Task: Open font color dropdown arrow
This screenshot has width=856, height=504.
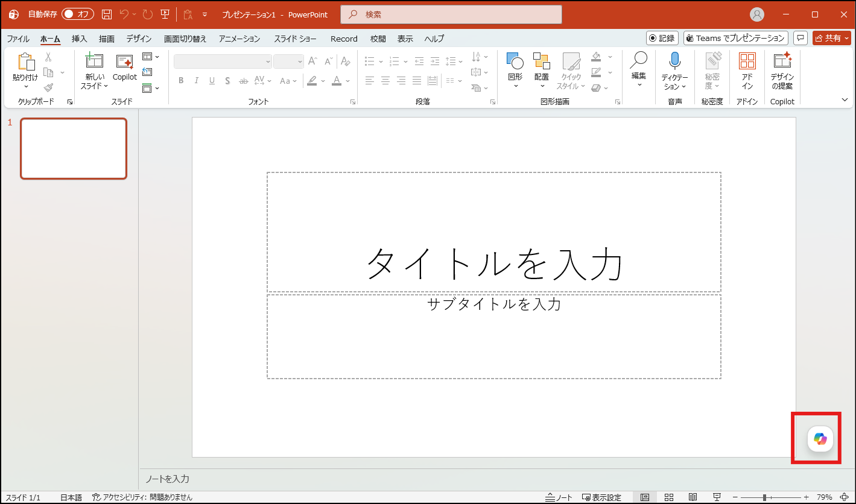Action: [349, 81]
